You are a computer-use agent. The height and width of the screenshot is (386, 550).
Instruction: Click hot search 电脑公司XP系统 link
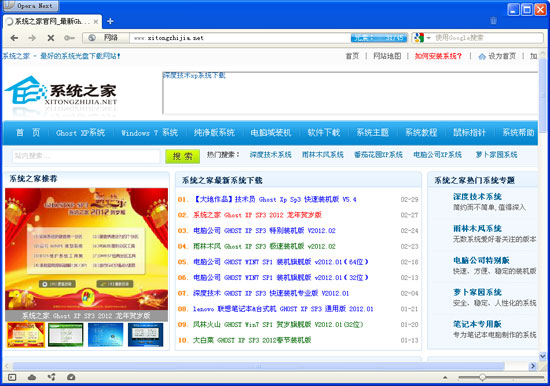(x=437, y=155)
